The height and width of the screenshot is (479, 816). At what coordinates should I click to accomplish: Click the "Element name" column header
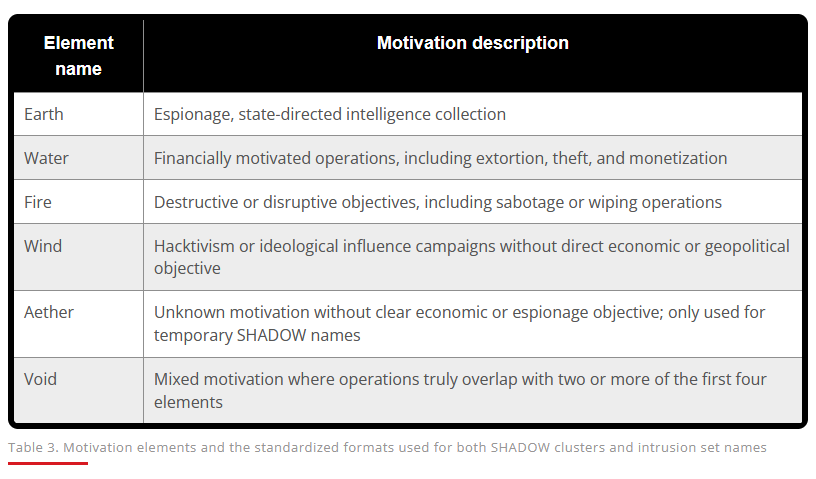tap(78, 56)
